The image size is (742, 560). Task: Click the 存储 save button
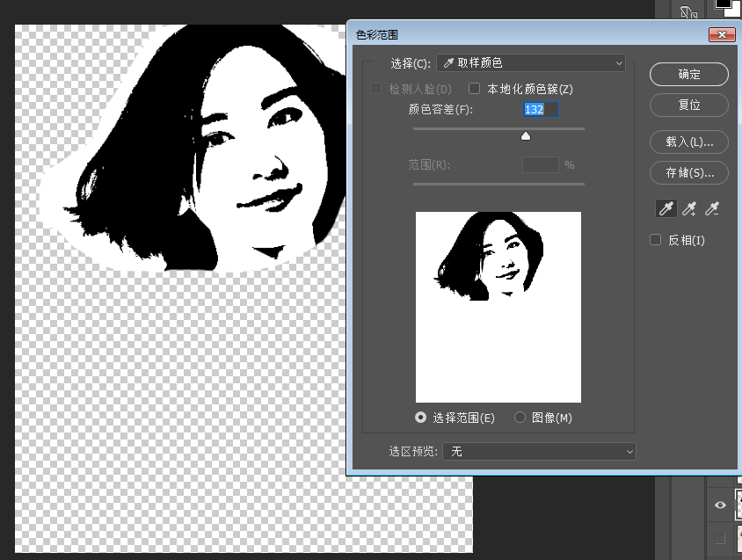[689, 173]
